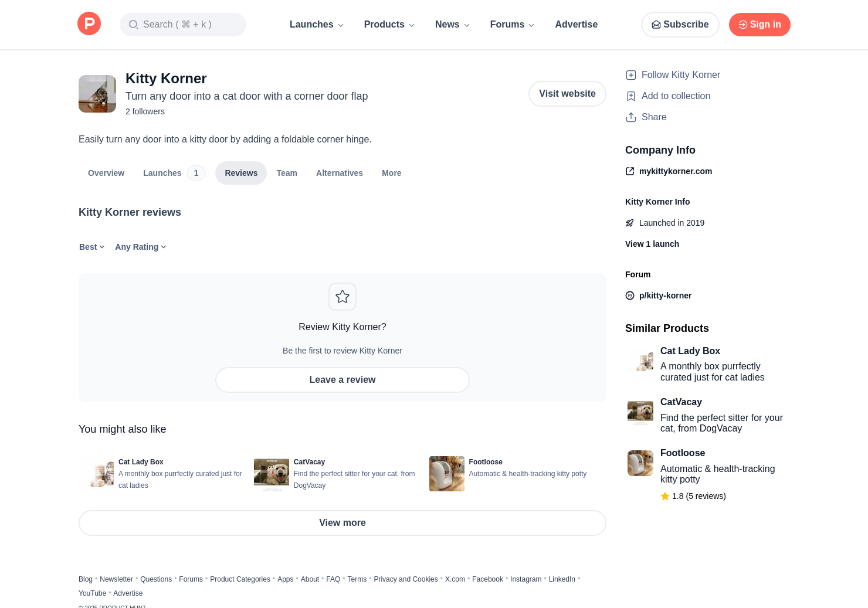Open the Terms footer link
Screen dimensions: 868x608
(357, 579)
